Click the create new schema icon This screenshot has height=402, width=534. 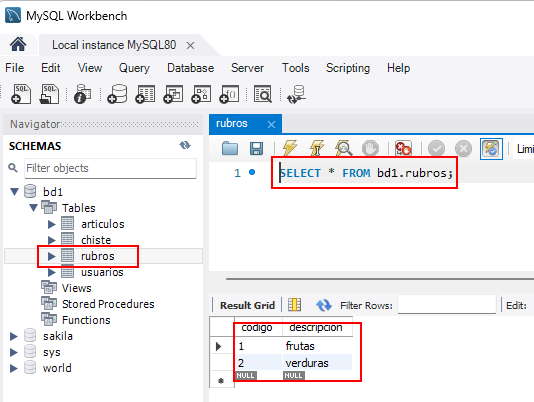117,94
